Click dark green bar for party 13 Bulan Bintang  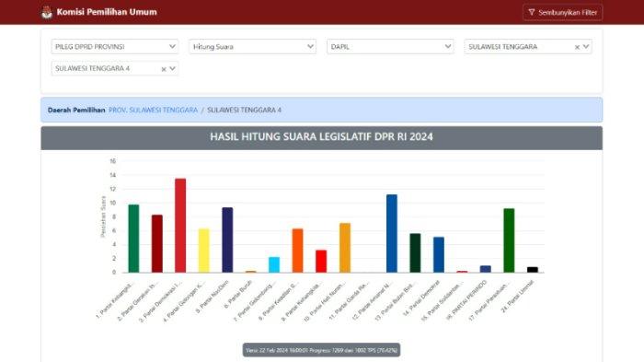pyautogui.click(x=415, y=253)
